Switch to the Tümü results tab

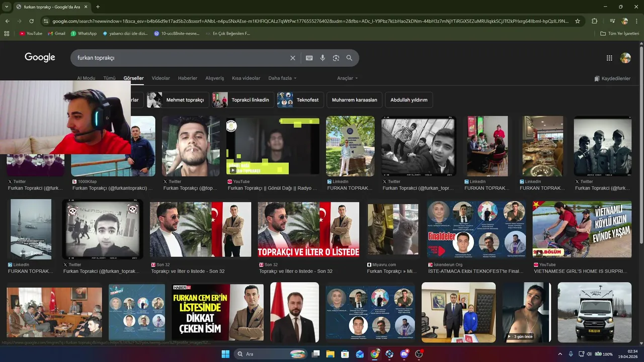[109, 78]
